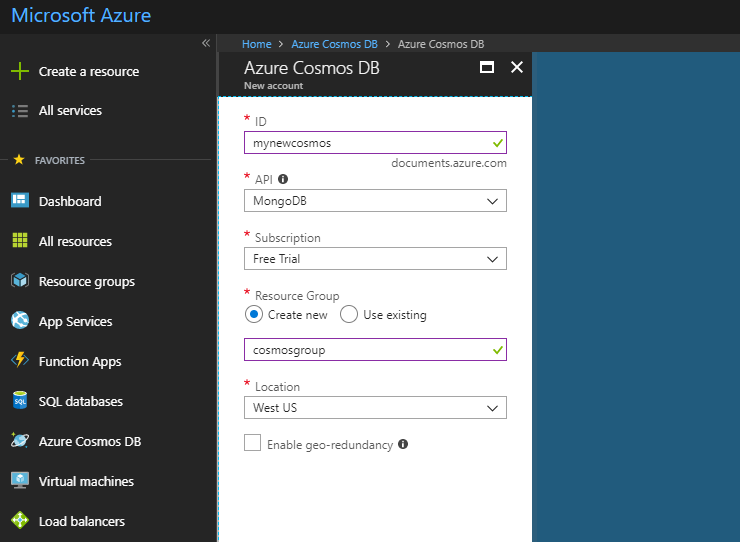740x542 pixels.
Task: Maximize the Azure Cosmos DB blade
Action: click(487, 67)
